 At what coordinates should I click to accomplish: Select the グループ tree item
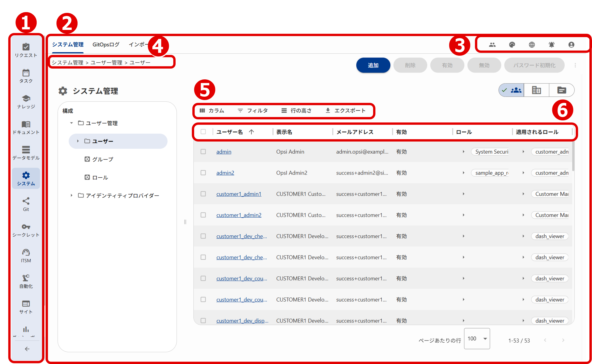[103, 159]
